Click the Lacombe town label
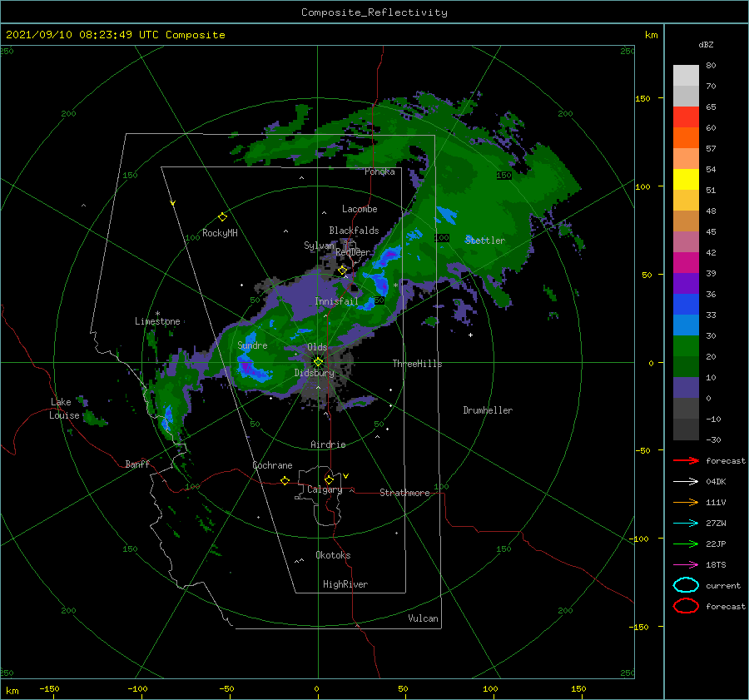The image size is (749, 700). 360,209
